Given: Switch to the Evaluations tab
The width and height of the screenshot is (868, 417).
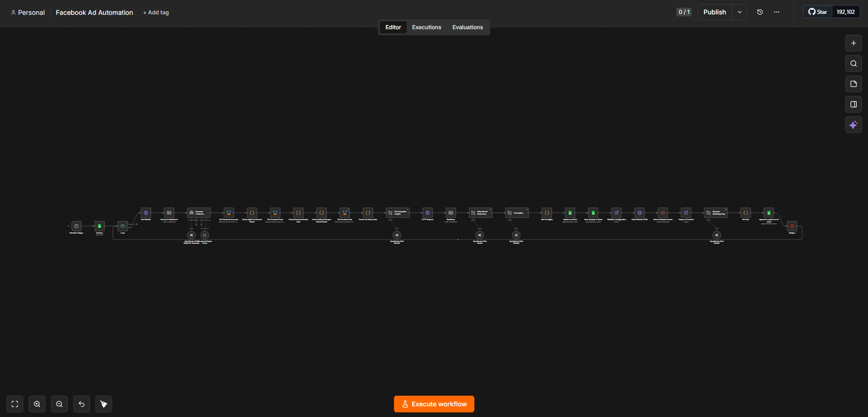Looking at the screenshot, I should click(468, 27).
